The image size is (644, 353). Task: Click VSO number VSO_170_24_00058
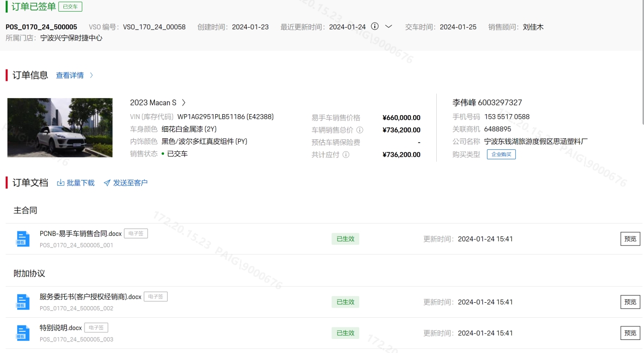click(154, 27)
